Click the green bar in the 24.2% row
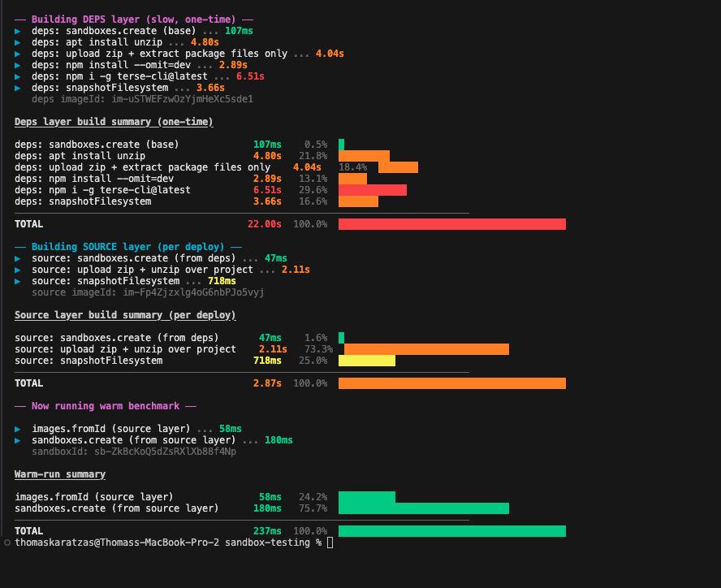This screenshot has width=721, height=588. [x=367, y=497]
